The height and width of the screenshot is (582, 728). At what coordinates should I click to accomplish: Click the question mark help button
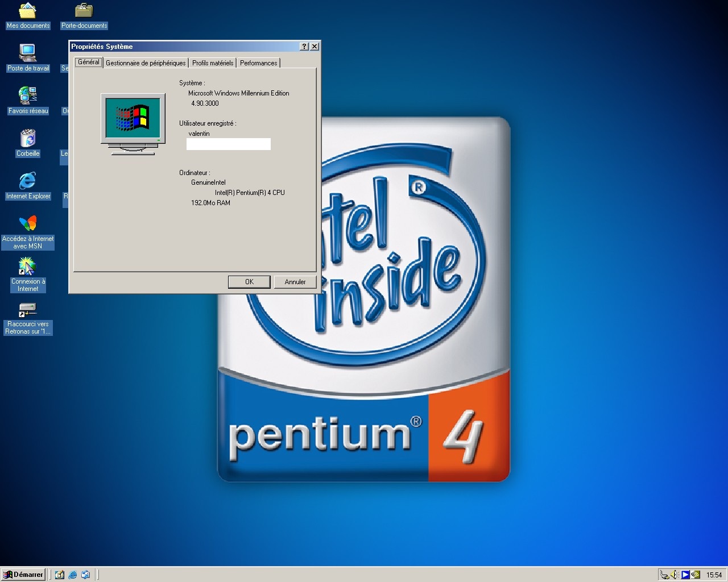click(x=304, y=47)
